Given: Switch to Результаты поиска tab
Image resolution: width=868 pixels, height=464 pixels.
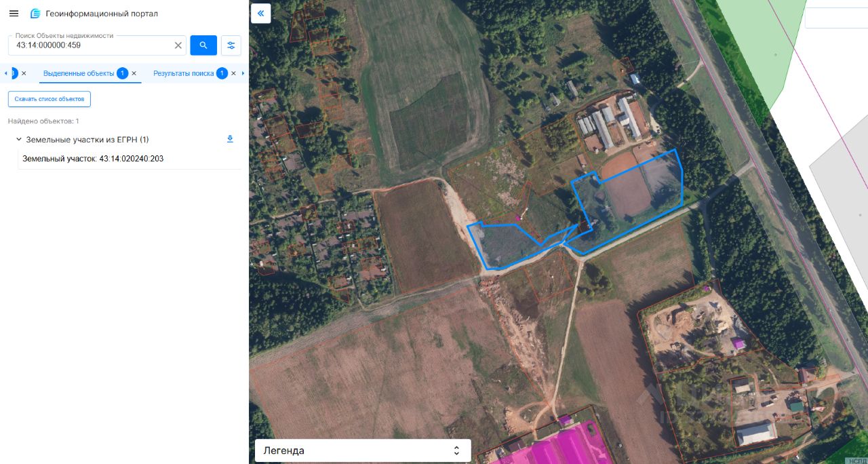Looking at the screenshot, I should pos(183,73).
